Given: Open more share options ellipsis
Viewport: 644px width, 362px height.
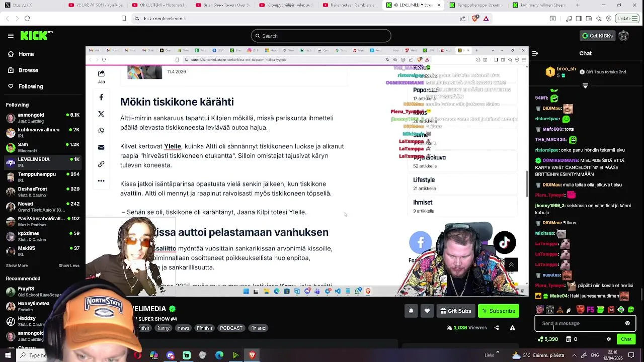Looking at the screenshot, I should tap(101, 180).
